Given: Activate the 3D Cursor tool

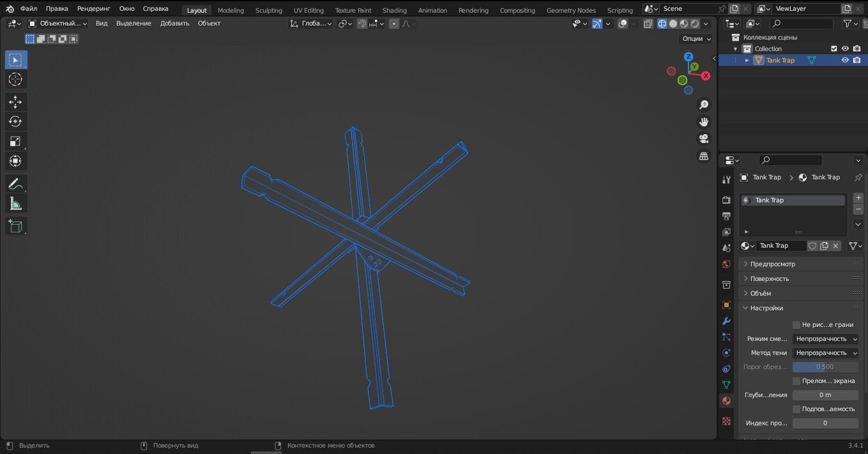Looking at the screenshot, I should [x=15, y=79].
